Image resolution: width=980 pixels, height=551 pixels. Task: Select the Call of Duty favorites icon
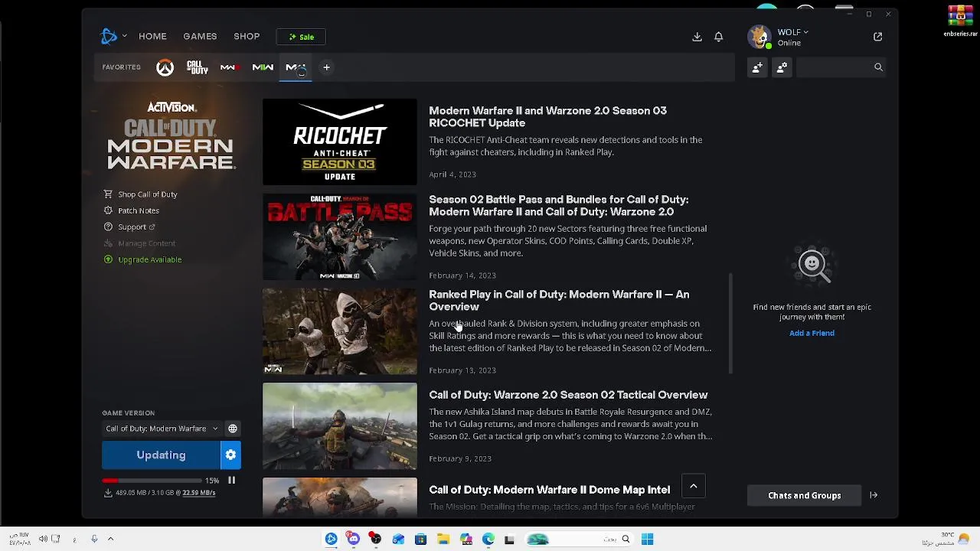(x=197, y=67)
